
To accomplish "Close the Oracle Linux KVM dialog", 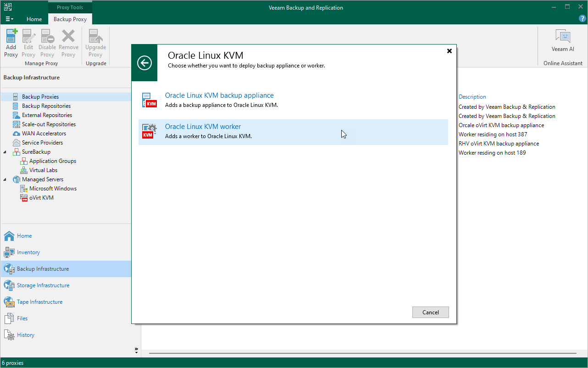I will [x=449, y=51].
